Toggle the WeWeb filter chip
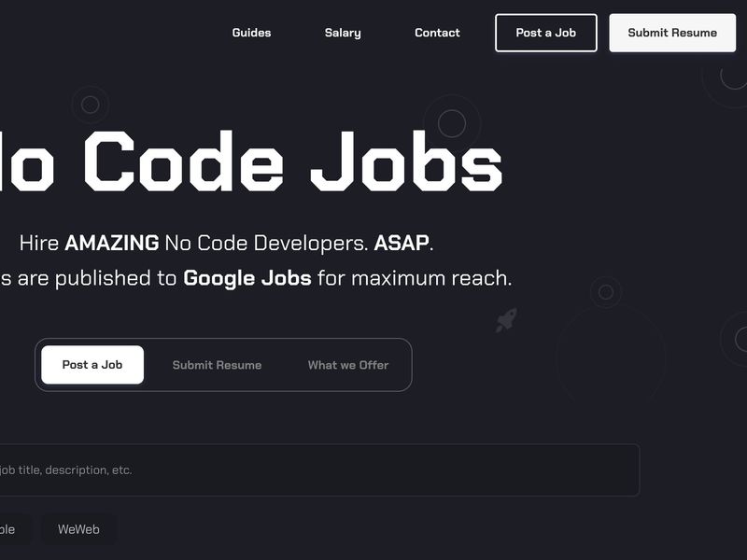747x560 pixels. click(x=79, y=529)
